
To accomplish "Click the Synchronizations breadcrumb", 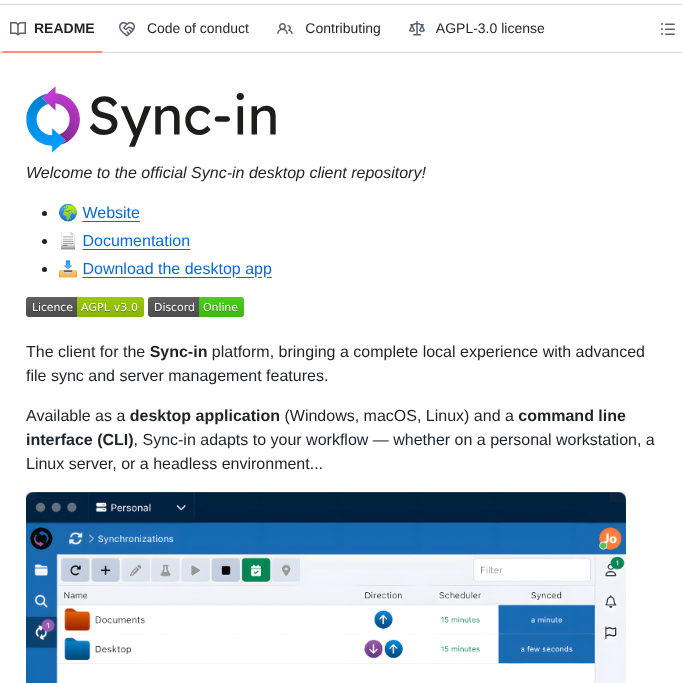I will [135, 539].
